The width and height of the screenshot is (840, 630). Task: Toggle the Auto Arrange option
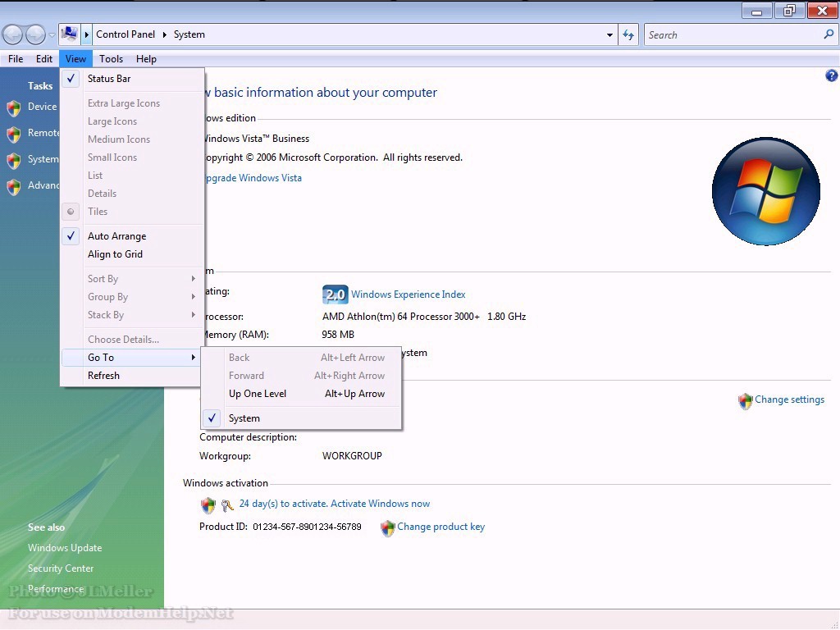pos(132,236)
